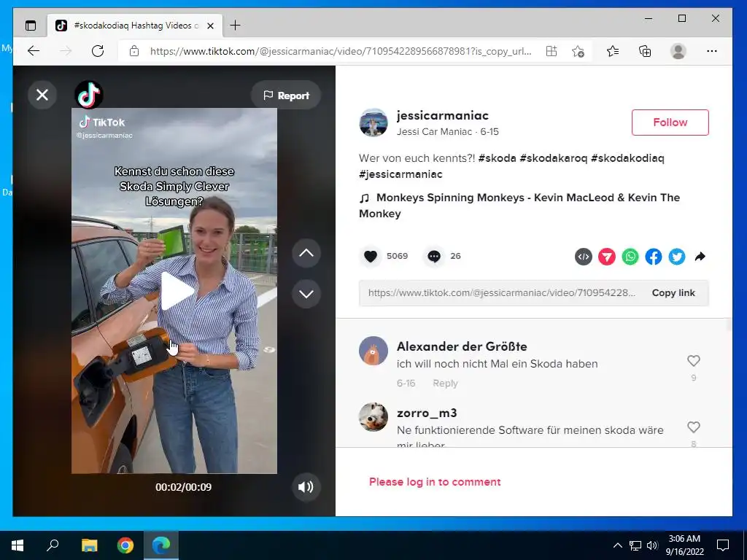The height and width of the screenshot is (560, 747).
Task: Open comments via speech bubble icon
Action: [x=434, y=256]
